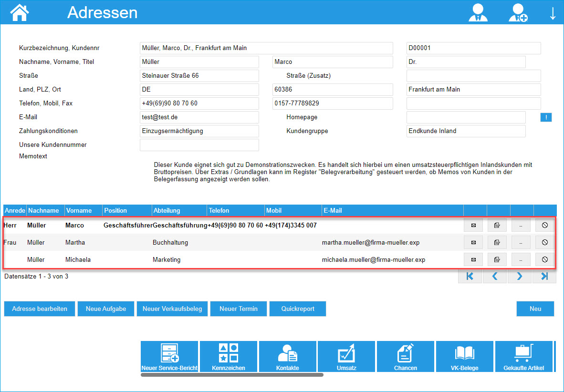Sort contacts by E-Mail column header

point(392,211)
